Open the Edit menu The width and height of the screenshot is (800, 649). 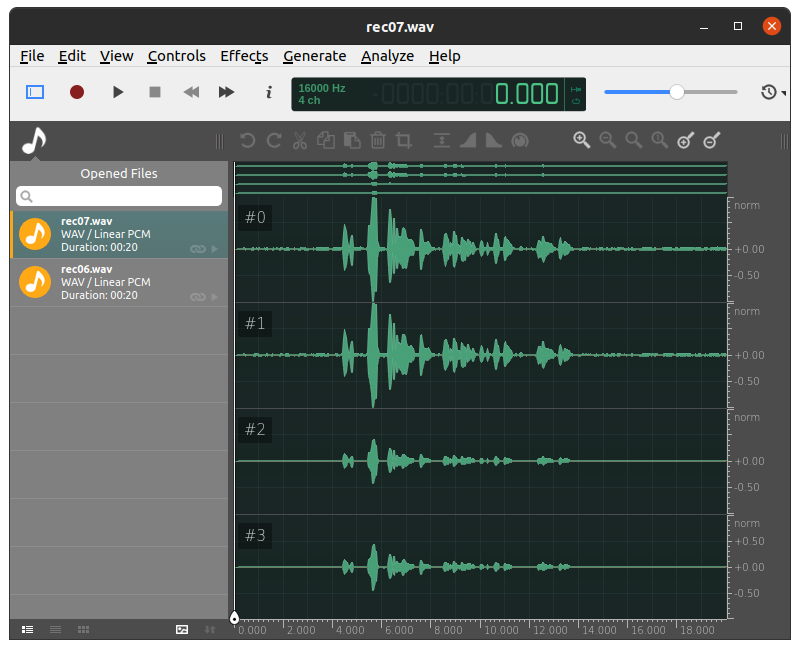(x=72, y=56)
